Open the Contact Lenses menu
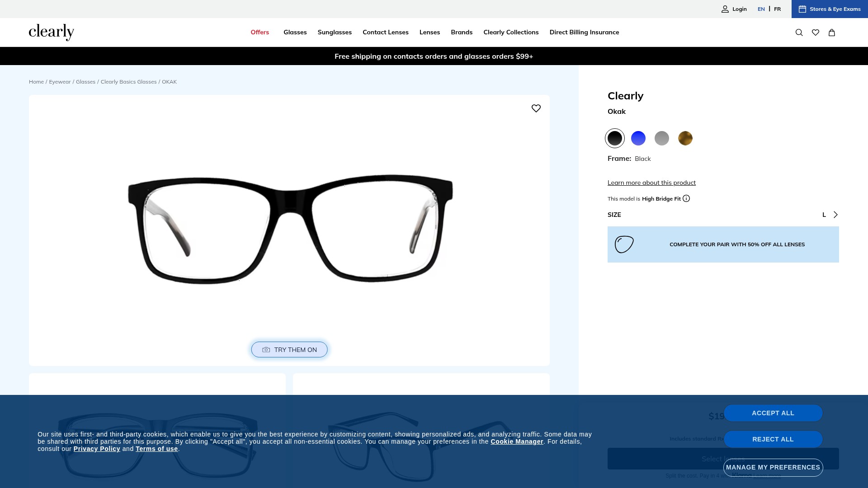Viewport: 868px width, 488px height. point(386,32)
